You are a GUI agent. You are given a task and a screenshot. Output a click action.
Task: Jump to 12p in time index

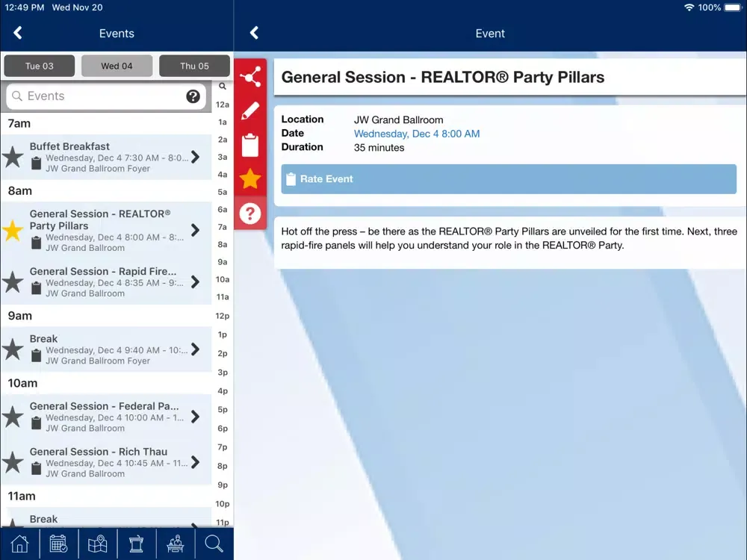[x=223, y=316]
